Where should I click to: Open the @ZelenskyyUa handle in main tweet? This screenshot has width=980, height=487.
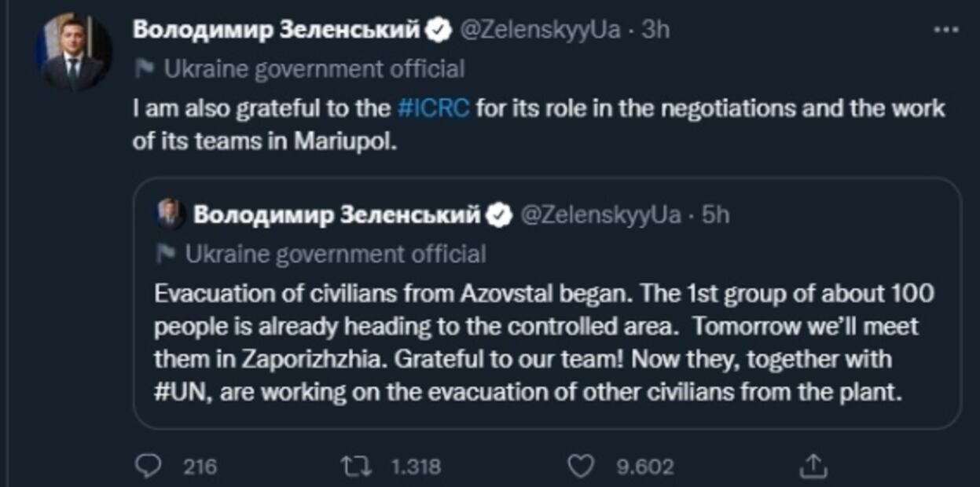(539, 30)
